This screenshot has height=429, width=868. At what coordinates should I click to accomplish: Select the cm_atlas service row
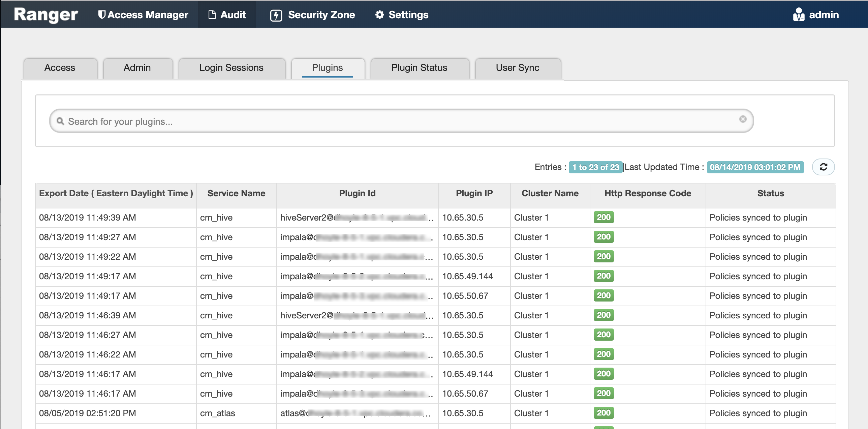(217, 413)
